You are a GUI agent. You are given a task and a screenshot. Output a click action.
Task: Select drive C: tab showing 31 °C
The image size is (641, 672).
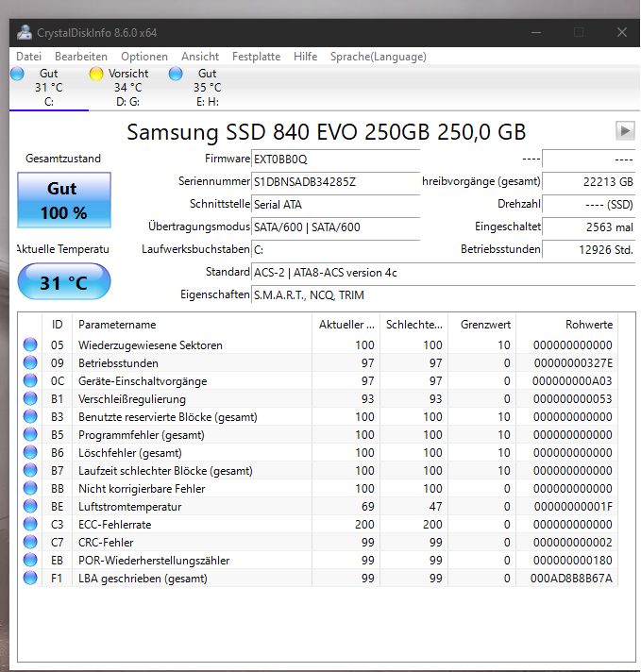[x=49, y=88]
